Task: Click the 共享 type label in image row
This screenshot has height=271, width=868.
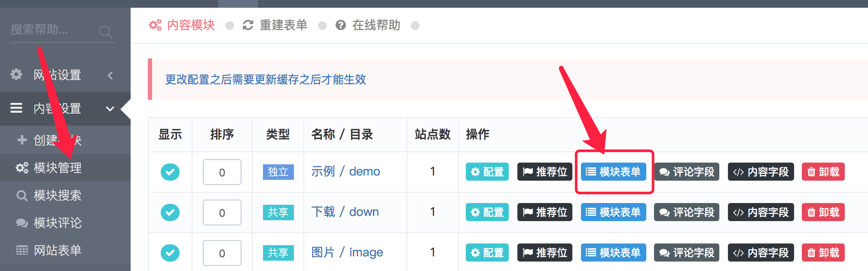Action: coord(278,253)
